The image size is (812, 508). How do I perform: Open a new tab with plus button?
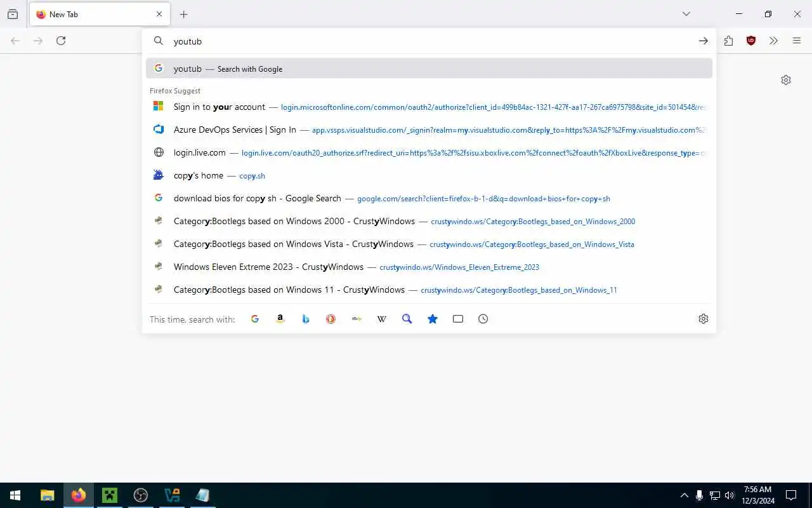[183, 14]
